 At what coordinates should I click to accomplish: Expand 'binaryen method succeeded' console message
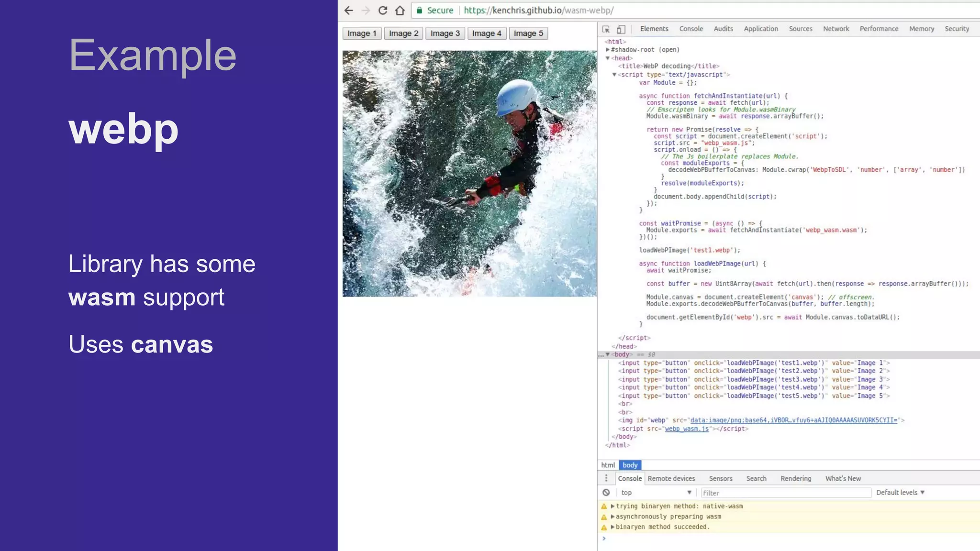(612, 528)
